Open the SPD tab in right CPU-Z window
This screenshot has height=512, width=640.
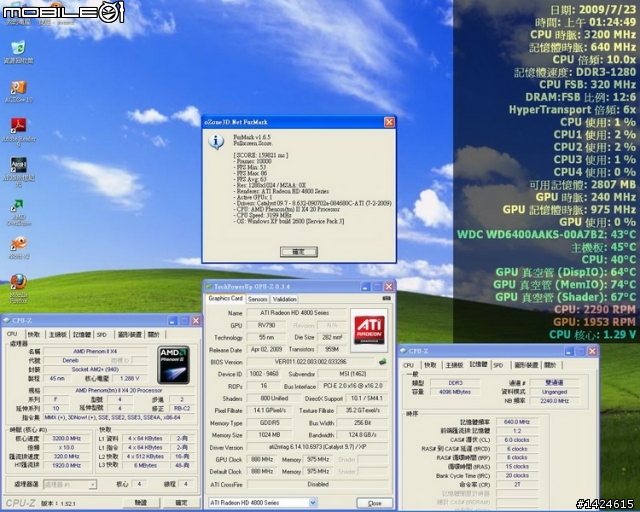pos(498,365)
